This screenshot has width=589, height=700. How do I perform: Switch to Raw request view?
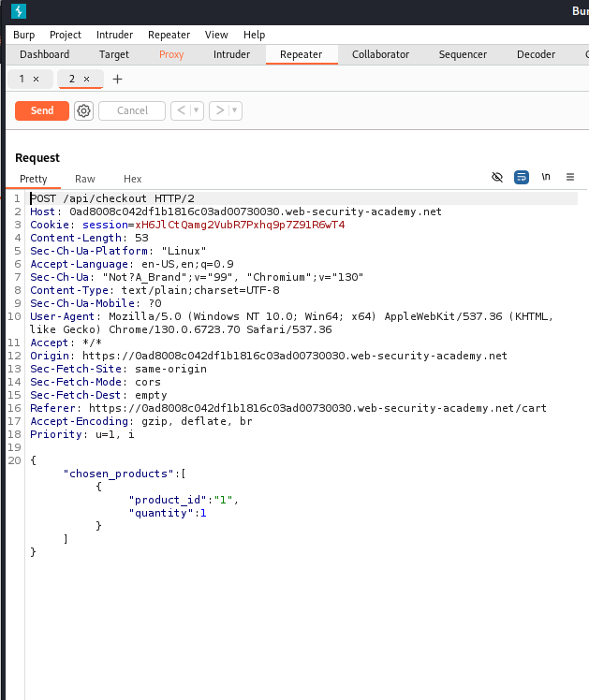[x=85, y=179]
